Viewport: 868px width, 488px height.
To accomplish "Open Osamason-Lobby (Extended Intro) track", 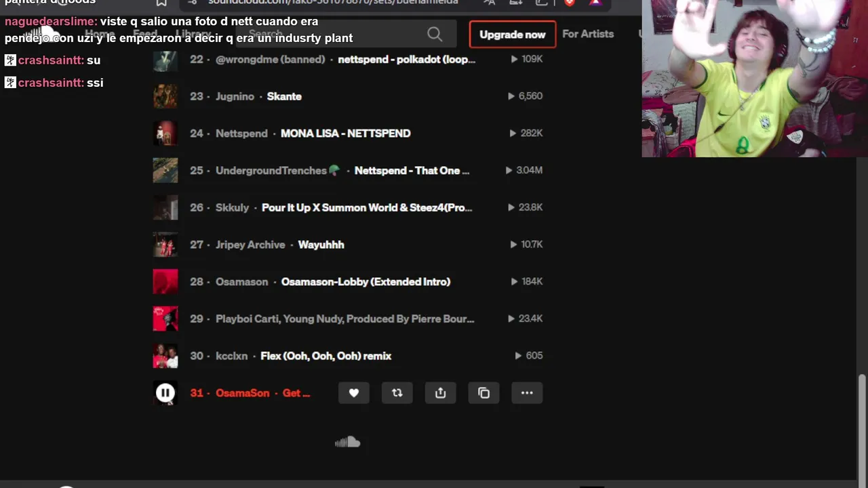I will pos(366,282).
